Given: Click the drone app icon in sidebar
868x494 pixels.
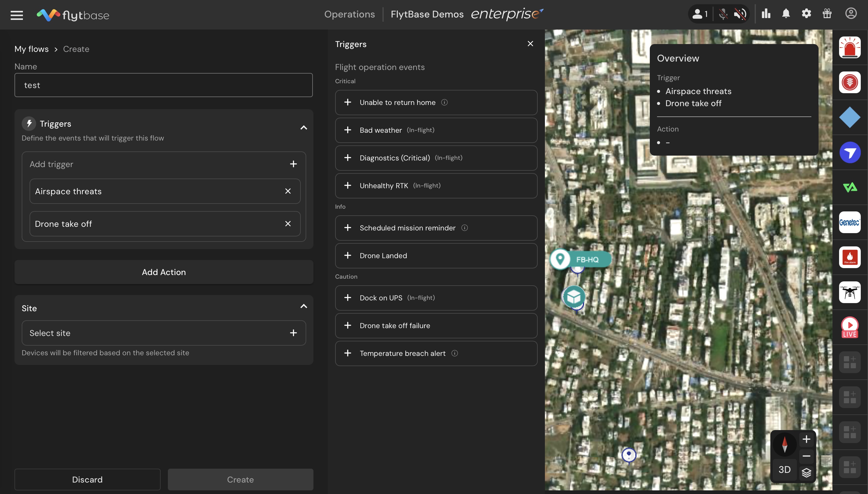Looking at the screenshot, I should [849, 292].
